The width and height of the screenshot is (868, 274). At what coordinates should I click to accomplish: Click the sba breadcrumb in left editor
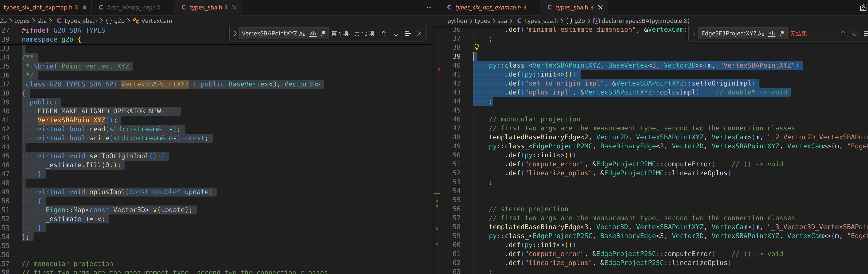(42, 21)
